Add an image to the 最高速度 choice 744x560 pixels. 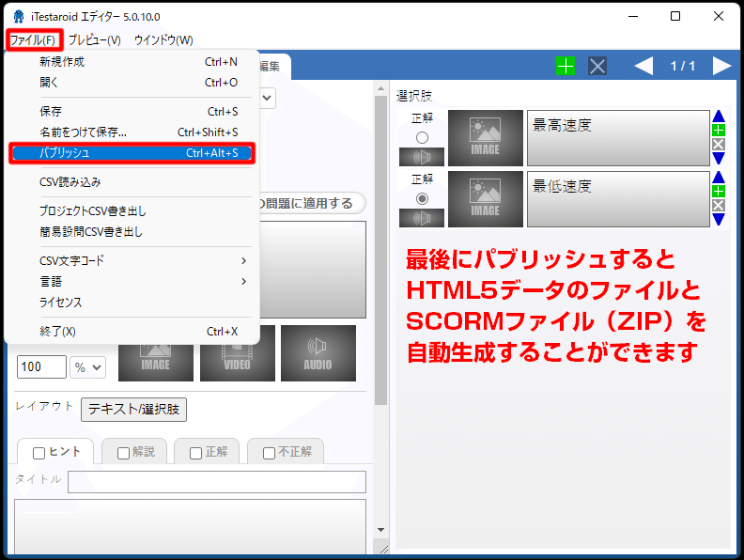pyautogui.click(x=486, y=137)
